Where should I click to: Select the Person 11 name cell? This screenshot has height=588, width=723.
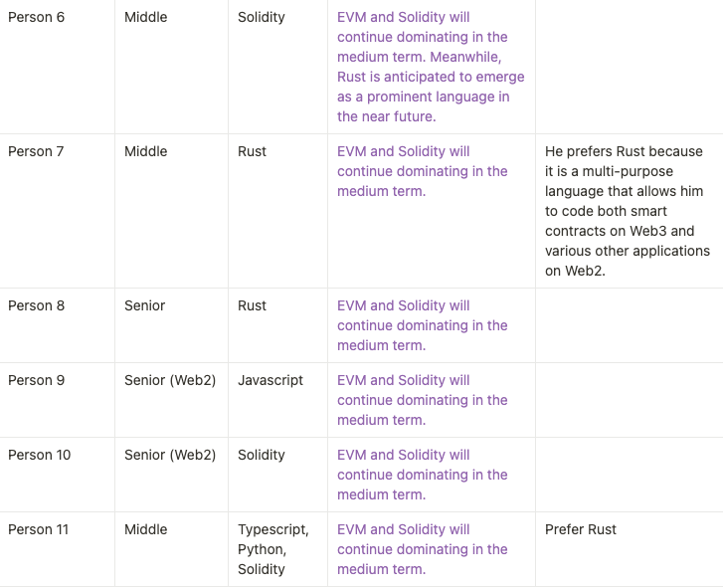[57, 549]
